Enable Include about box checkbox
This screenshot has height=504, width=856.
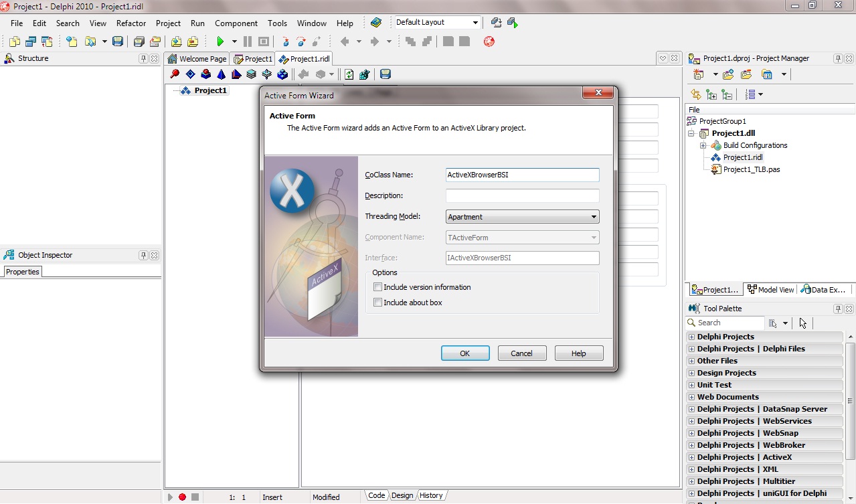click(x=378, y=303)
